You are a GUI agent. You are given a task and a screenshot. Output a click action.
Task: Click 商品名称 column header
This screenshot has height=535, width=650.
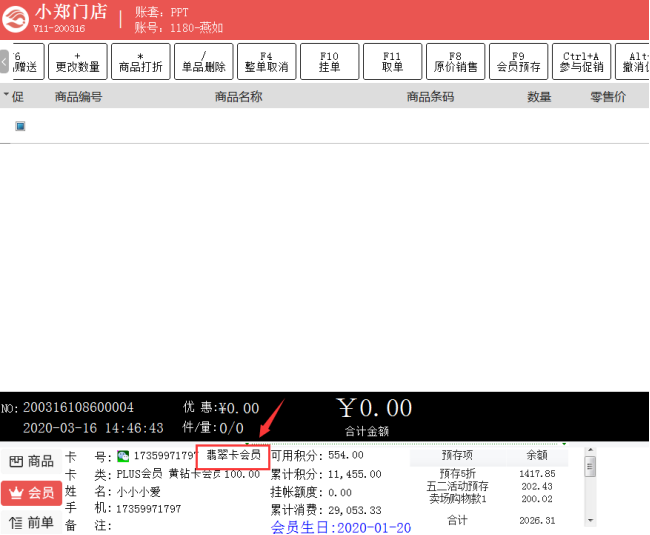[238, 97]
